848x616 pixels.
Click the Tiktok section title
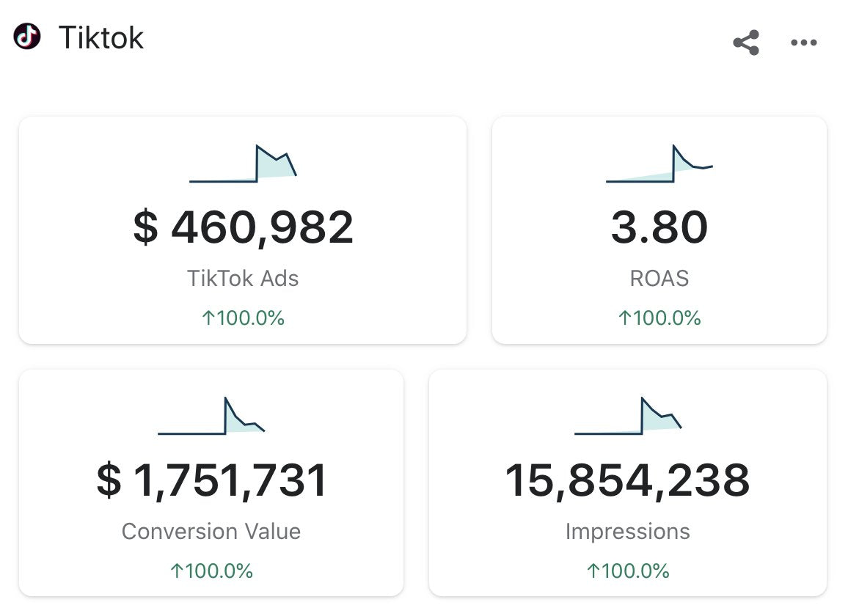pyautogui.click(x=101, y=37)
